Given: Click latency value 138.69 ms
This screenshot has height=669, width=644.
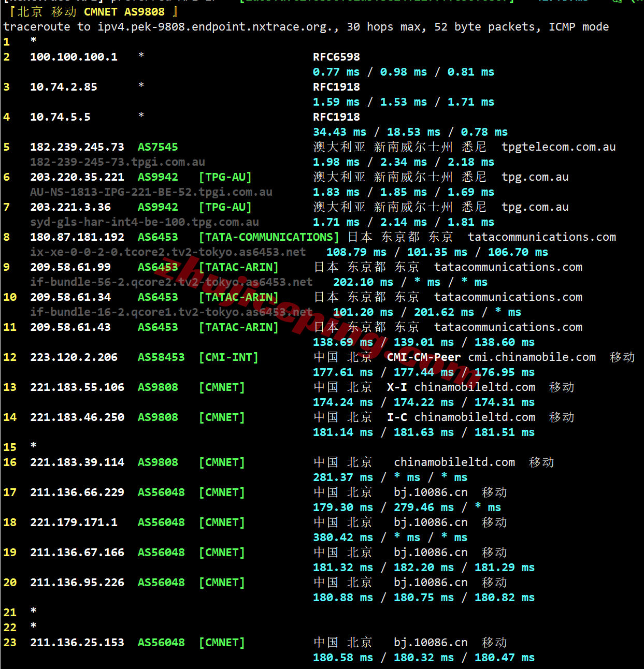Looking at the screenshot, I should 343,342.
